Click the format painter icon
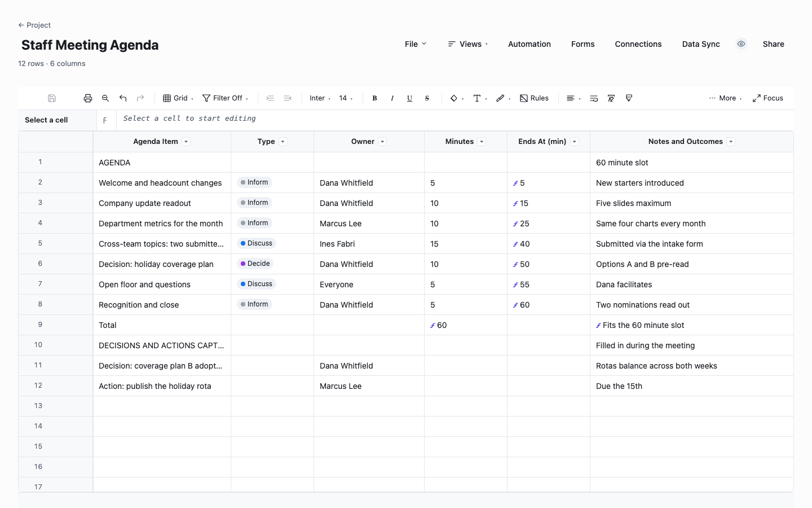 tap(629, 98)
